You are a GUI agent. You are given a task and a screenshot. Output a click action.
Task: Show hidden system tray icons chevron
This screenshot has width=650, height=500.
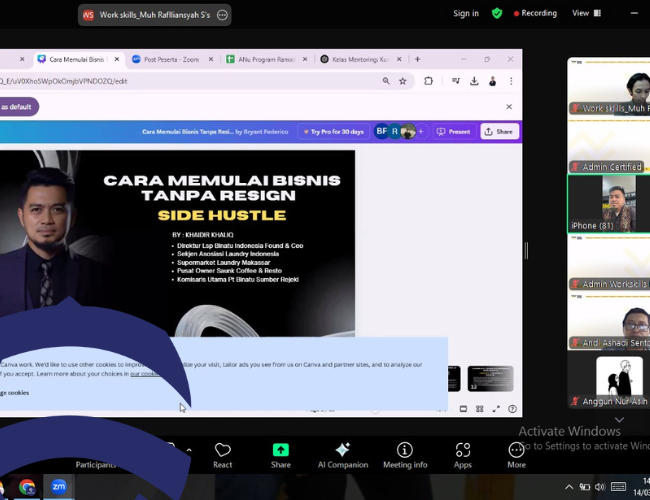569,487
